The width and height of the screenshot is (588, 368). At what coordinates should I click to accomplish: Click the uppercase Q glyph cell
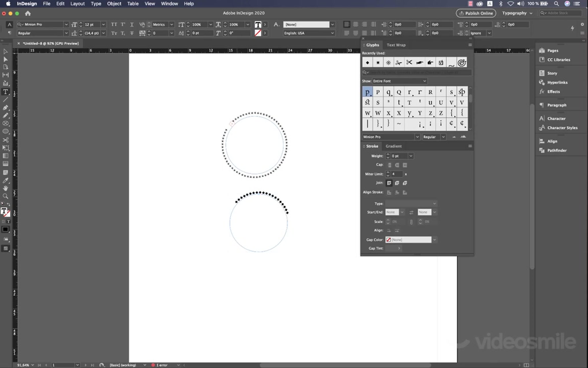coord(399,92)
